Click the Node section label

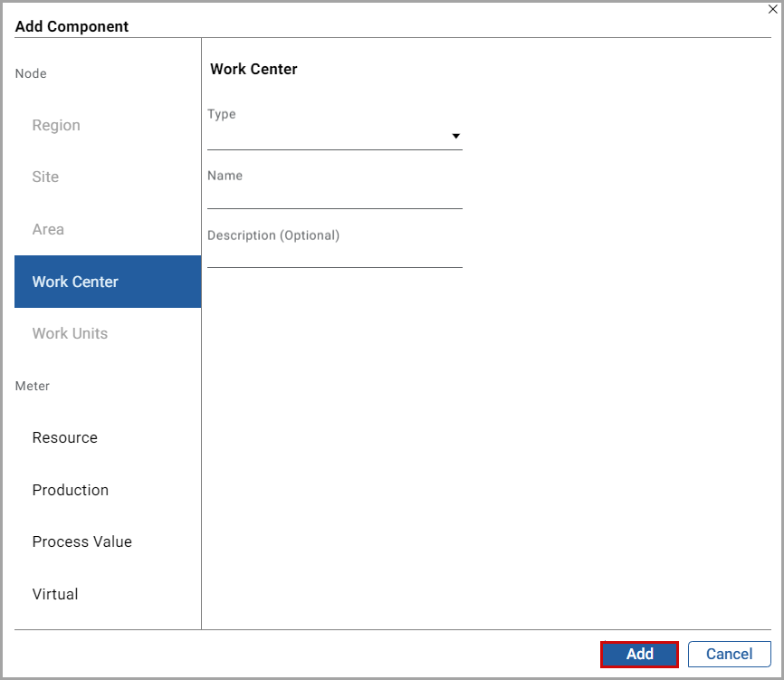31,73
